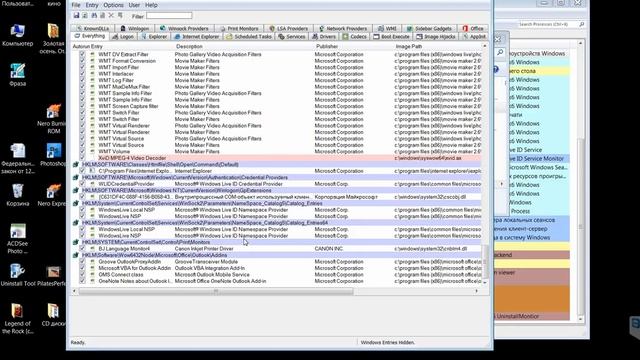This screenshot has height=360, width=640.
Task: Click the ACDSee Photo desktop icon
Action: (x=18, y=231)
